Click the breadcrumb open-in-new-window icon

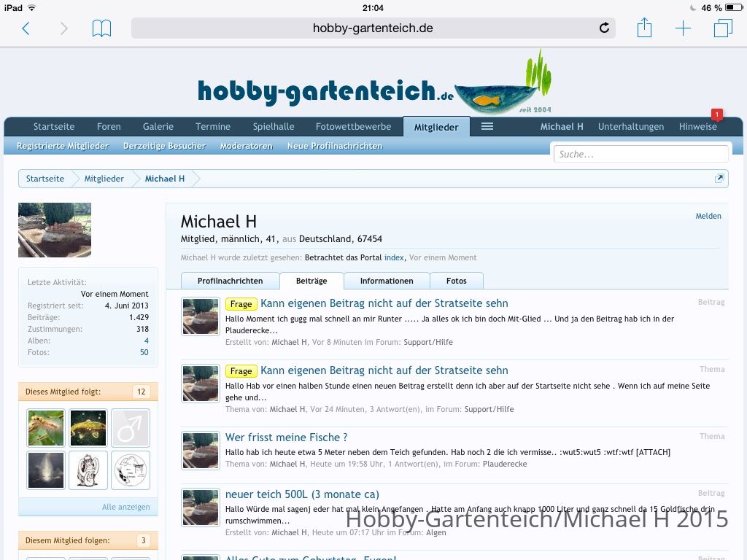(x=719, y=178)
